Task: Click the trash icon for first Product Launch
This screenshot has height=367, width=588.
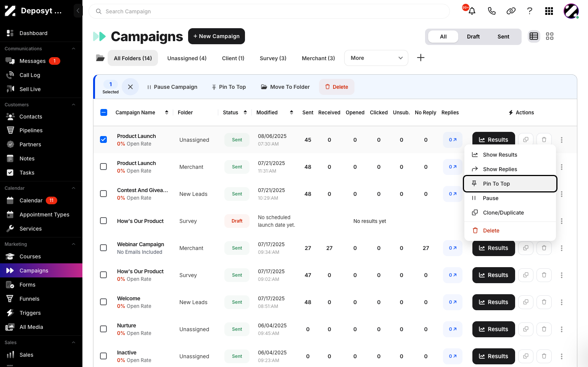Action: click(x=544, y=140)
